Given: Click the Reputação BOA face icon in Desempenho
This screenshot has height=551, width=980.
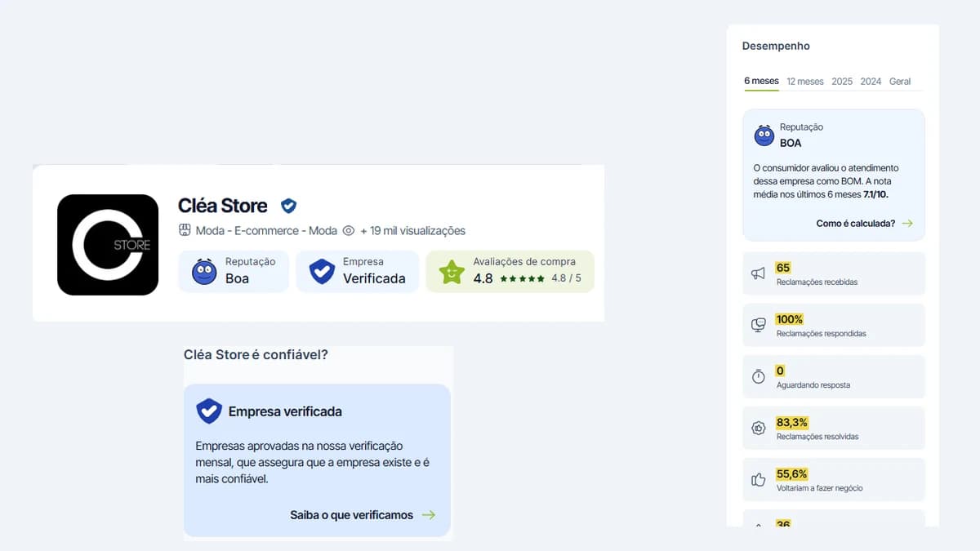Looking at the screenshot, I should pyautogui.click(x=764, y=136).
